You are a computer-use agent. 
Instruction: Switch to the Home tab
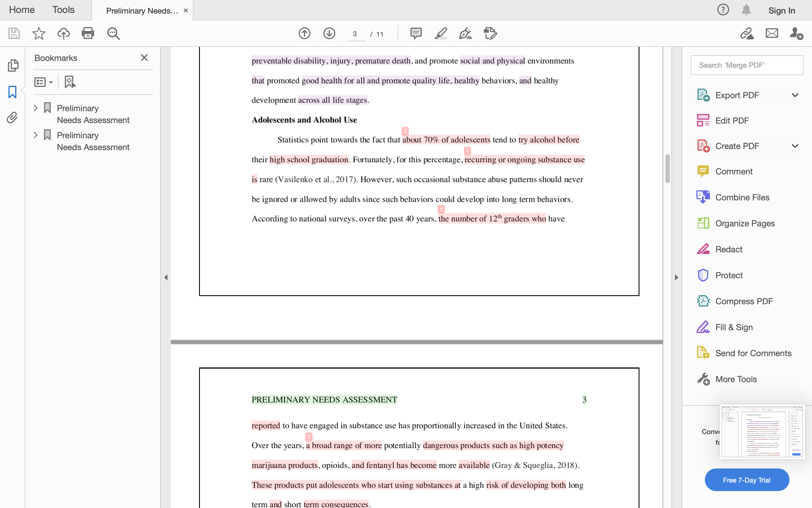(22, 10)
